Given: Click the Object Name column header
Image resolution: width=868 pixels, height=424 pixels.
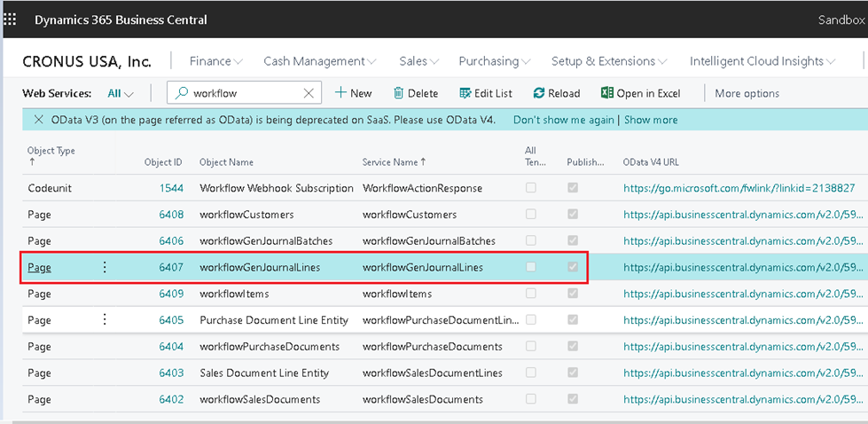Looking at the screenshot, I should click(x=226, y=162).
